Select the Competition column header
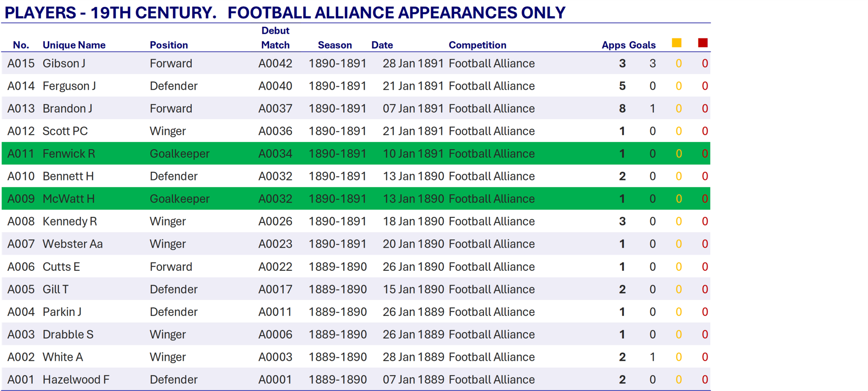Image resolution: width=868 pixels, height=391 pixels. point(477,45)
